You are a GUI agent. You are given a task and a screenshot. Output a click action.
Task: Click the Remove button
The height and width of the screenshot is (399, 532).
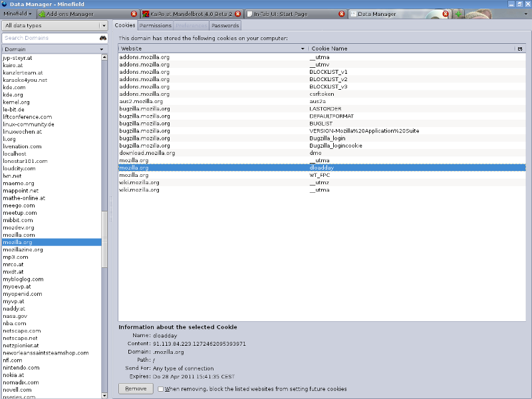pyautogui.click(x=135, y=388)
